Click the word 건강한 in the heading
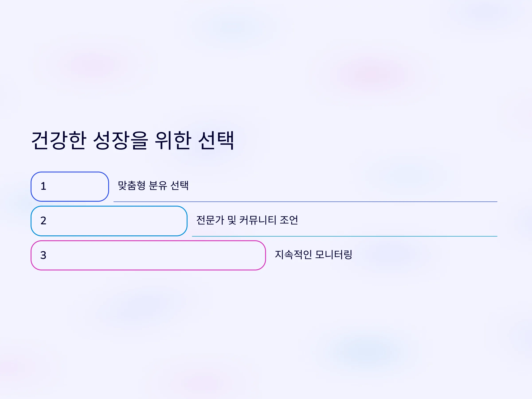The height and width of the screenshot is (399, 532). [x=59, y=141]
